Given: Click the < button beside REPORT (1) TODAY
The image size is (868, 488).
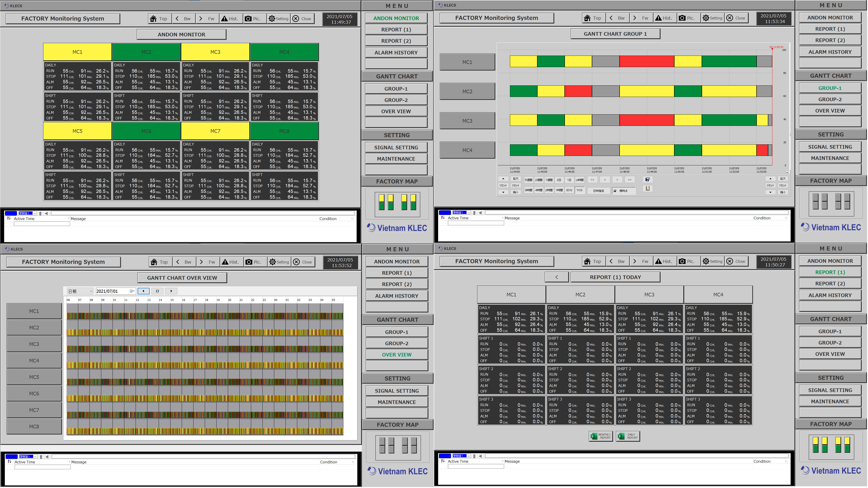Looking at the screenshot, I should 557,277.
